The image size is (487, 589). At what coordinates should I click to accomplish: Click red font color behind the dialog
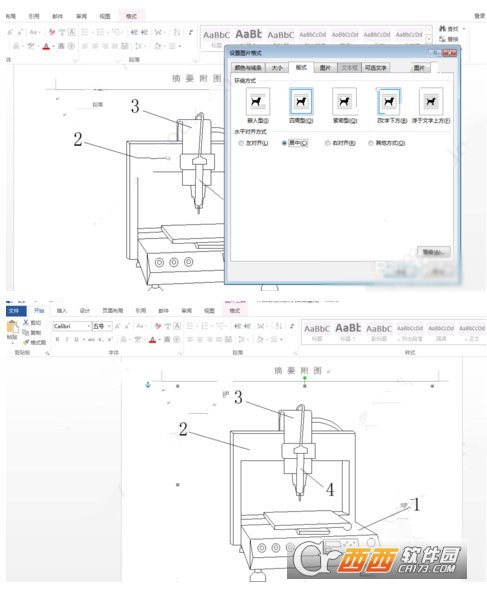pos(46,47)
